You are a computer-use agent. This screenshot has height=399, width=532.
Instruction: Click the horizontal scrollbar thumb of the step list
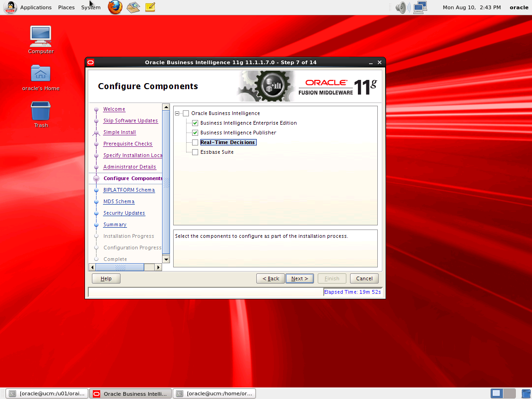click(x=120, y=267)
